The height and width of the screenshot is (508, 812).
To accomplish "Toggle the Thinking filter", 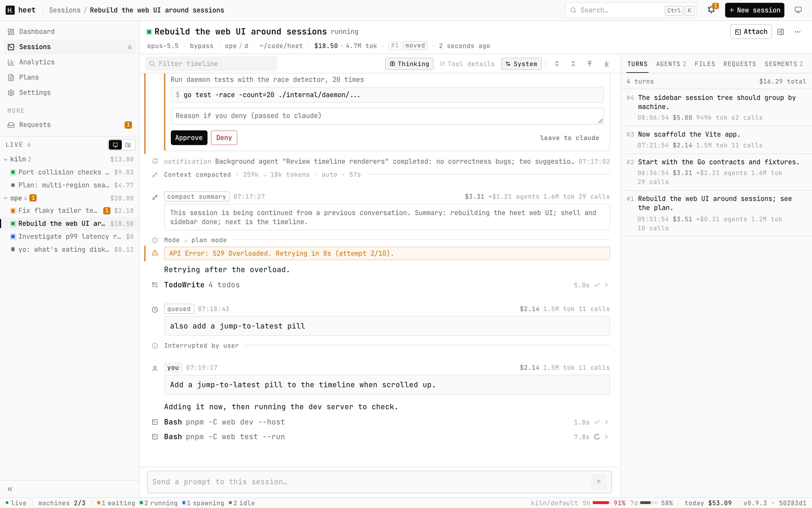I will (x=409, y=64).
